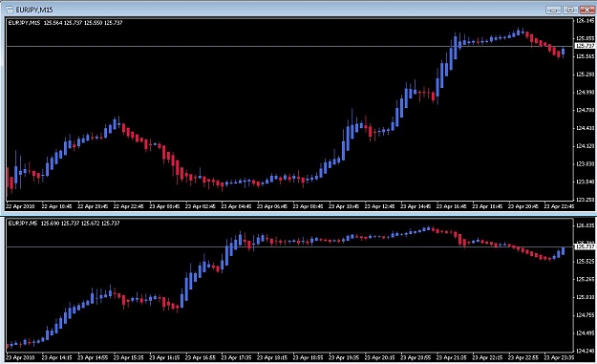This screenshot has width=597, height=364.
Task: Click the EURJPY,M15 header quote text
Action: point(65,23)
